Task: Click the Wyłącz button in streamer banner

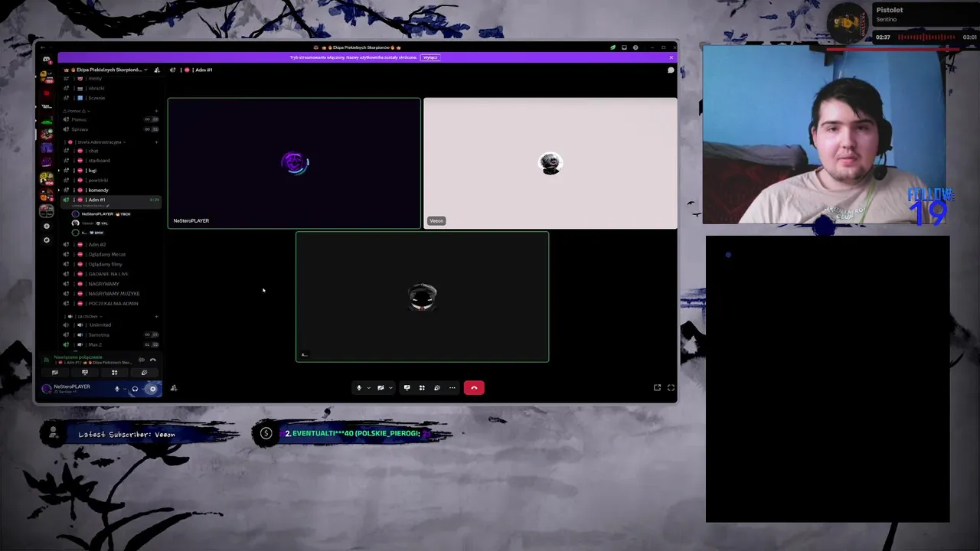Action: (430, 57)
